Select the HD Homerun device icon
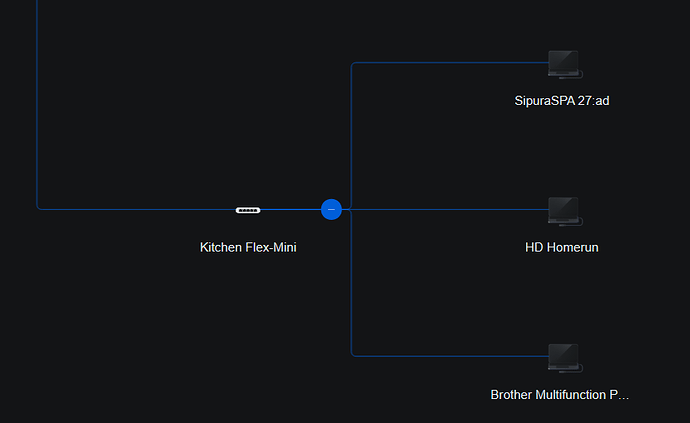This screenshot has width=690, height=423. click(x=564, y=210)
